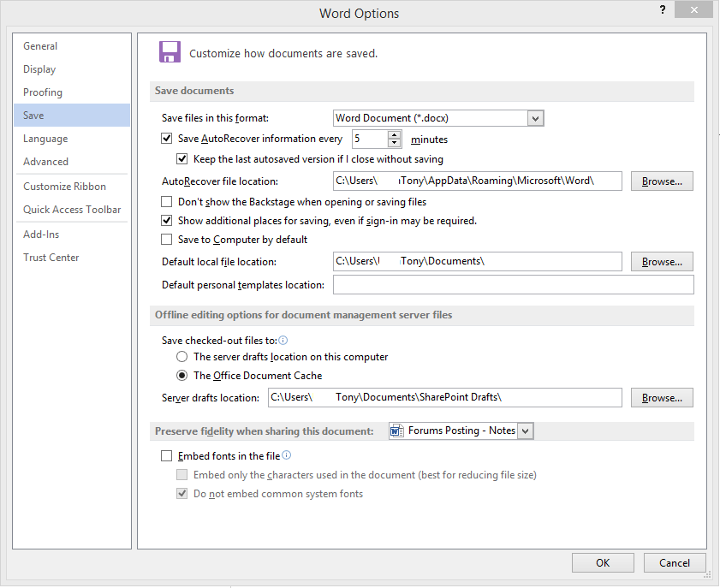Click Default personal templates location field
Screen dimensions: 720x588
513,284
